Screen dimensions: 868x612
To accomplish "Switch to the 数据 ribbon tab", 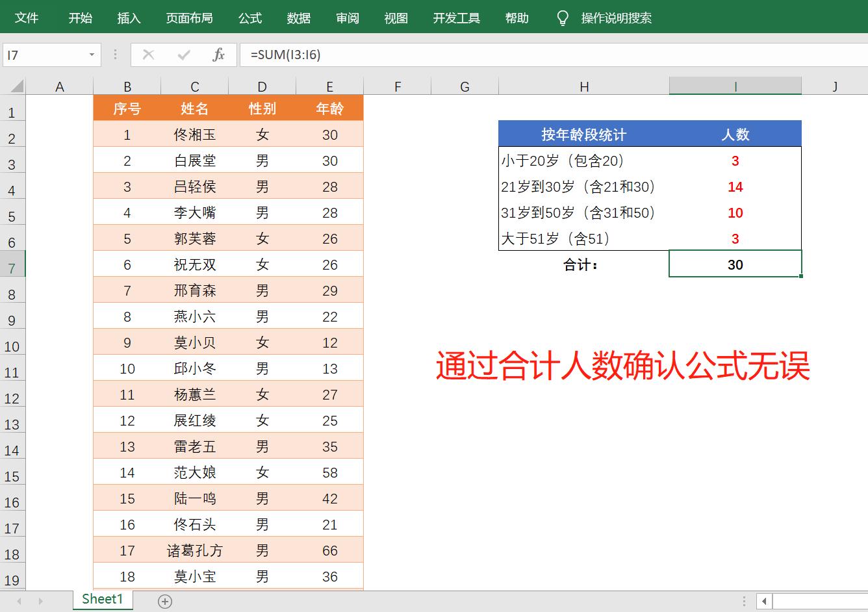I will click(x=299, y=18).
